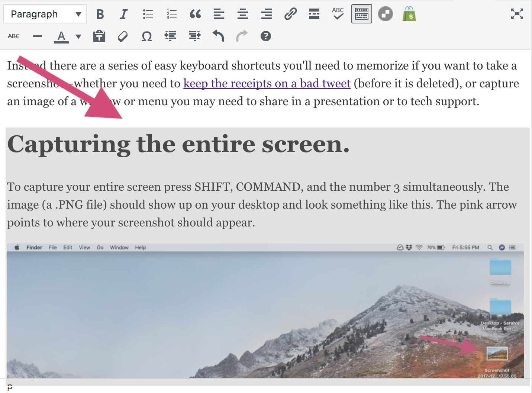Apply blockquote formatting
The width and height of the screenshot is (532, 393).
195,15
